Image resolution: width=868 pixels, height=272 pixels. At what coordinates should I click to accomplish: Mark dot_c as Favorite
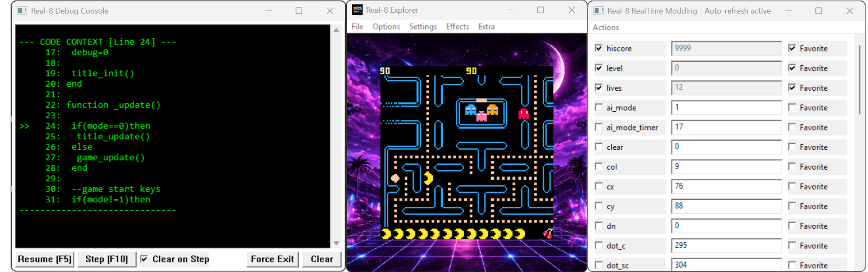[x=792, y=245]
